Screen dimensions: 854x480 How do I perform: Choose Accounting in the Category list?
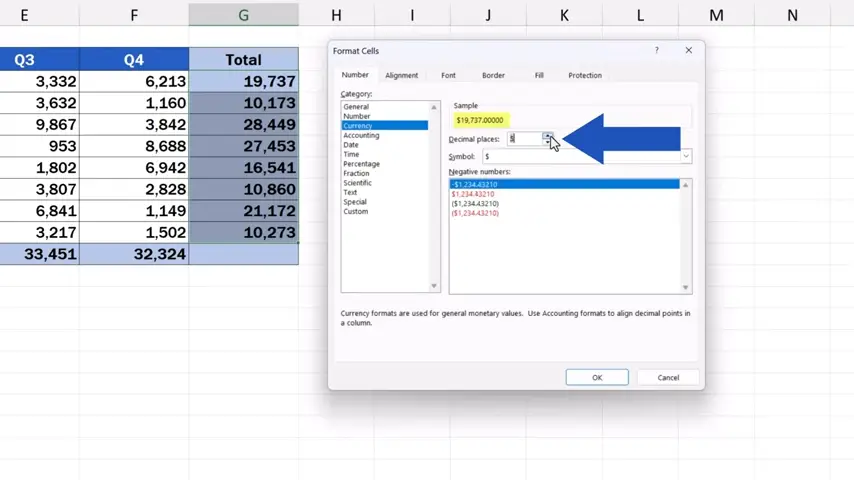[x=361, y=135]
